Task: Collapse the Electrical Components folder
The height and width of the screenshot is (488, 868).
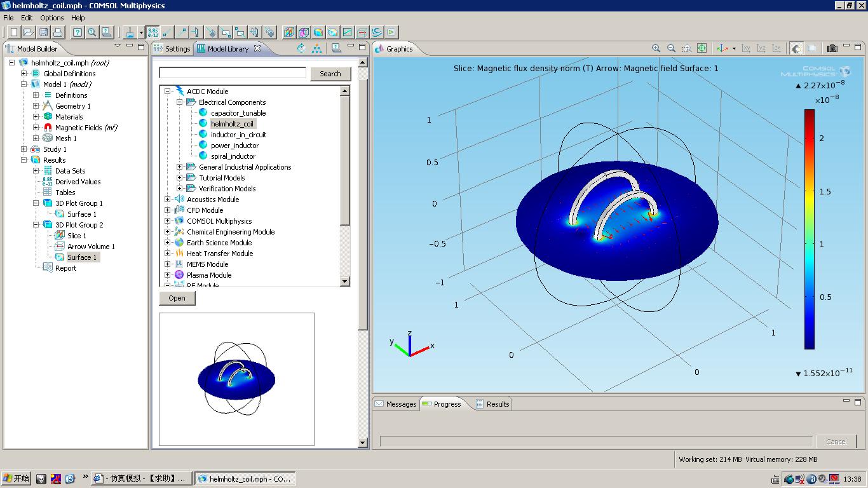Action: click(x=180, y=102)
